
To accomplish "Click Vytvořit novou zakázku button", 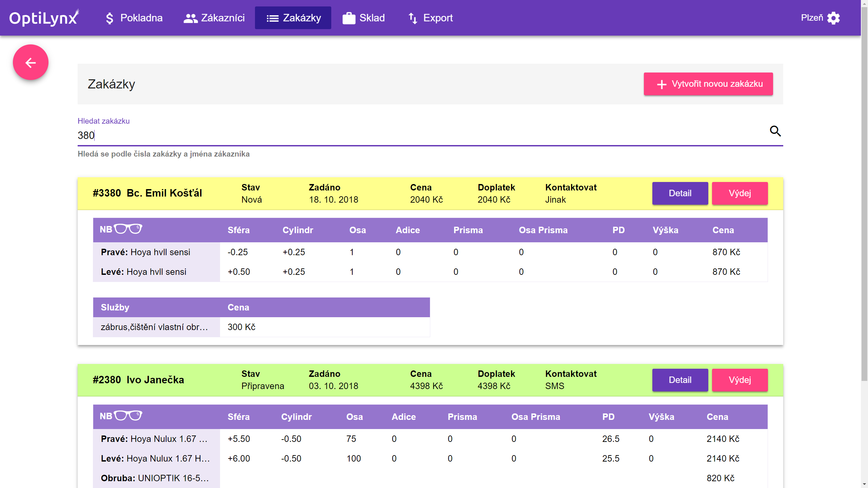I will click(x=708, y=84).
